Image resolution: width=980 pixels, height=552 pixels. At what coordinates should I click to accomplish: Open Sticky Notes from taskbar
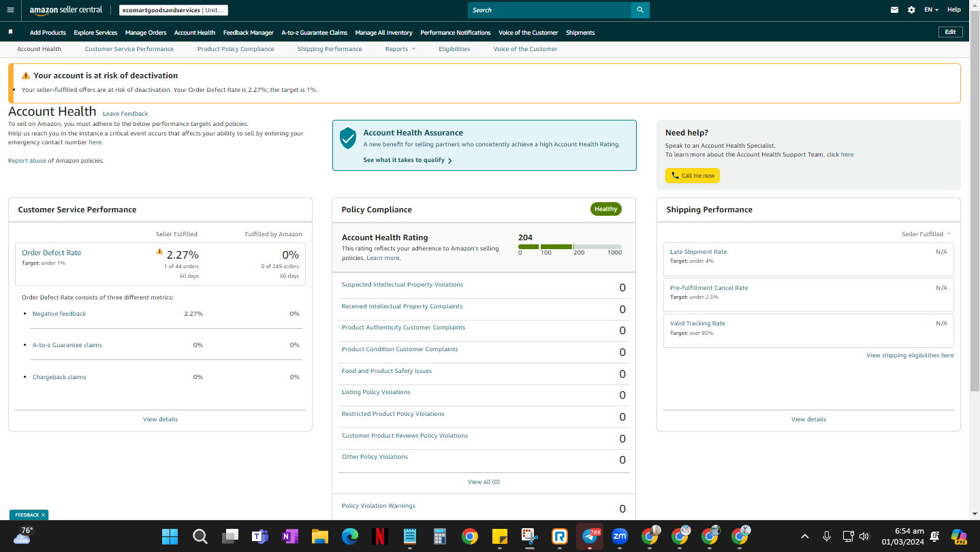pyautogui.click(x=499, y=536)
